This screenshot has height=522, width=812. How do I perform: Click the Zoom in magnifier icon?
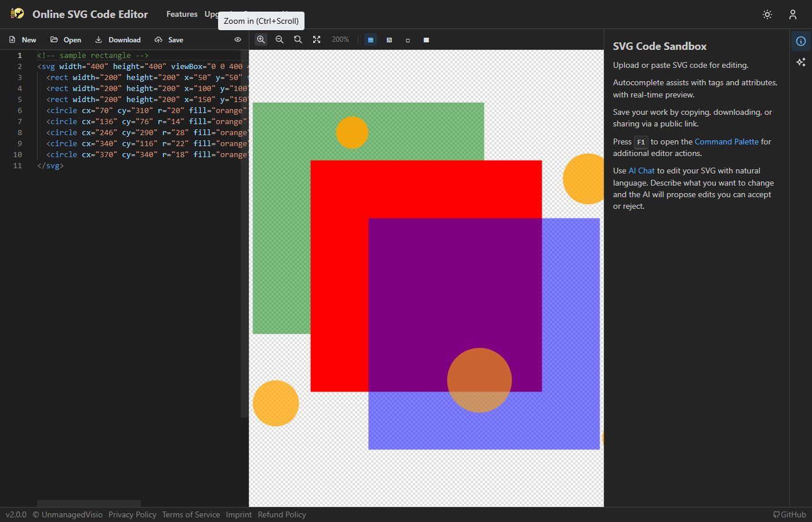[261, 39]
